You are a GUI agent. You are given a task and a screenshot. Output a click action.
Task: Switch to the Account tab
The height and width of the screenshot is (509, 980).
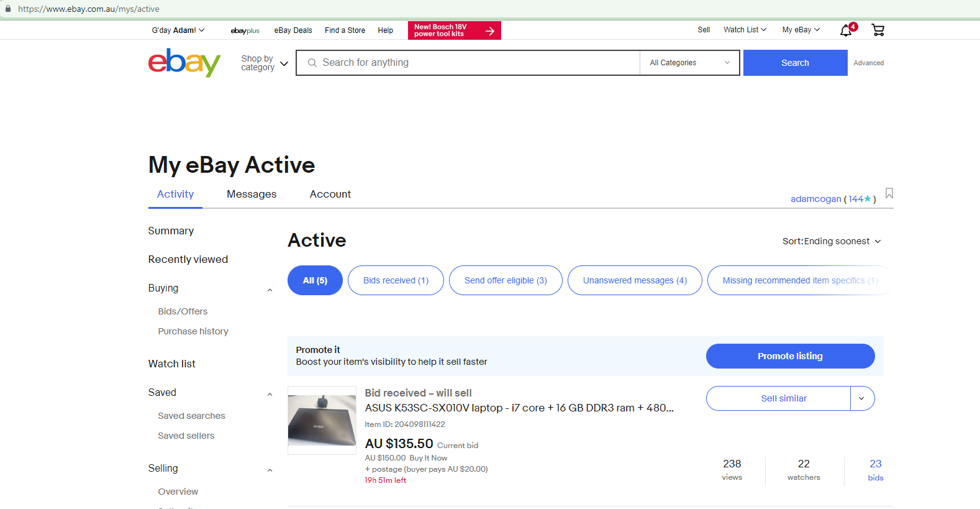330,195
